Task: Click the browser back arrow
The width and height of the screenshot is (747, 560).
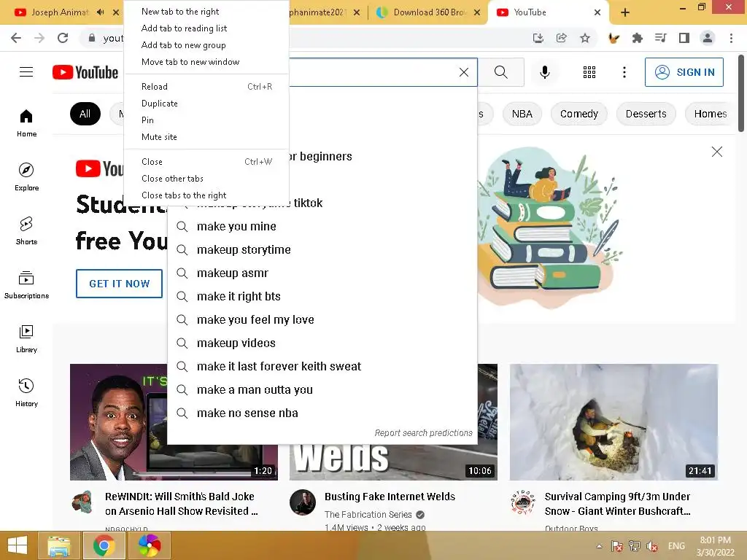Action: (16, 38)
